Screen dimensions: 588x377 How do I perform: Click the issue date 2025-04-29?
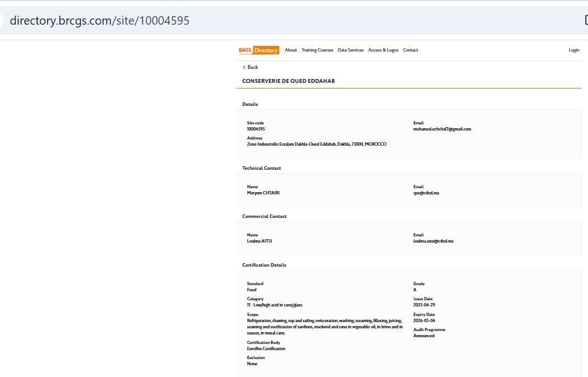424,305
